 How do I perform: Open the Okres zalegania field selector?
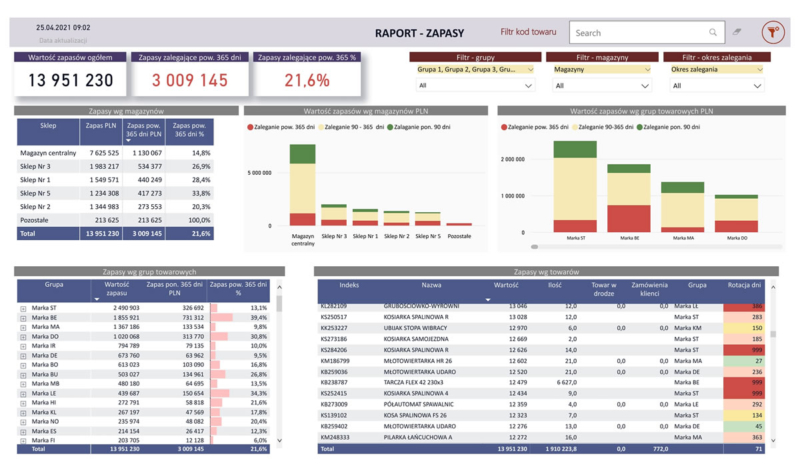716,70
